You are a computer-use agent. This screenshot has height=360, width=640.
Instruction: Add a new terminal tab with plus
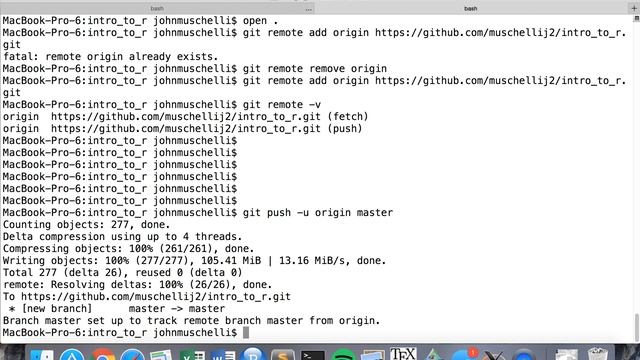(x=634, y=8)
